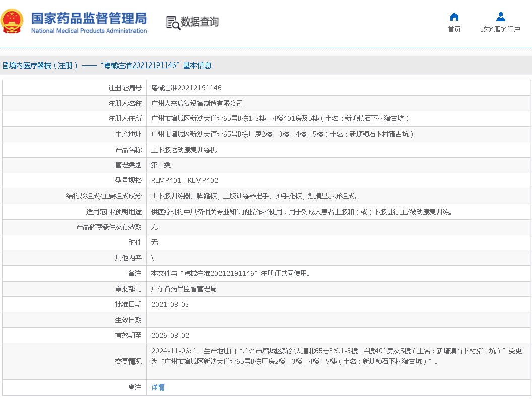Click the 国家药品监督管理局 site title

click(89, 18)
